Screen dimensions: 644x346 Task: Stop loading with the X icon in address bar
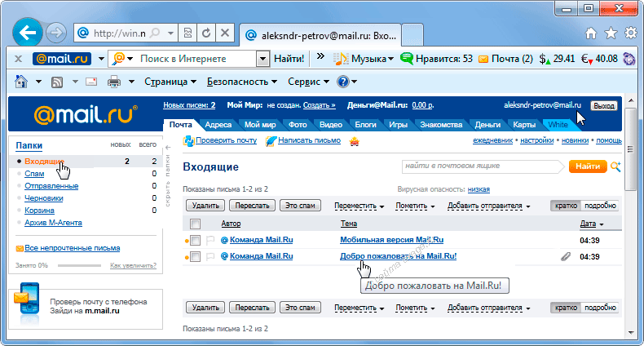[x=225, y=33]
